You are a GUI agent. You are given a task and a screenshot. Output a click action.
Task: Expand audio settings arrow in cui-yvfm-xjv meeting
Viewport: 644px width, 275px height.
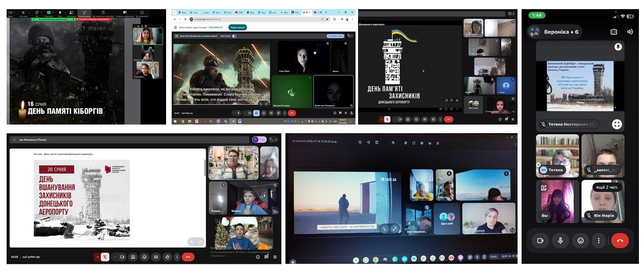point(97,257)
